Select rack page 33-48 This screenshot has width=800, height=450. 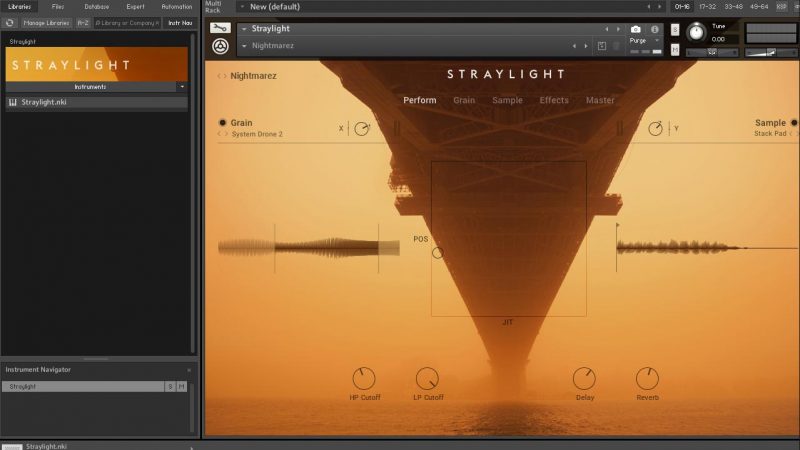[x=733, y=7]
